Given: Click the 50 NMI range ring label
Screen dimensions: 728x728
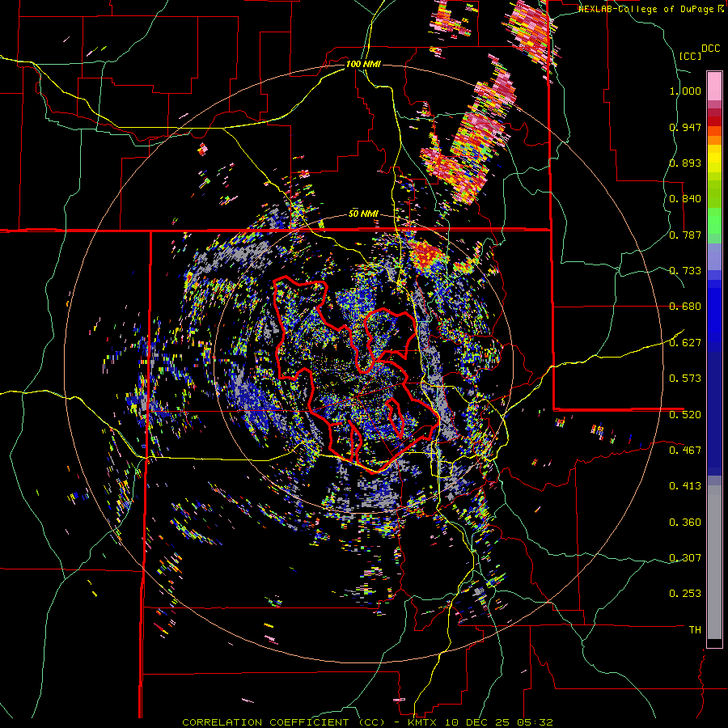Looking at the screenshot, I should [x=363, y=214].
